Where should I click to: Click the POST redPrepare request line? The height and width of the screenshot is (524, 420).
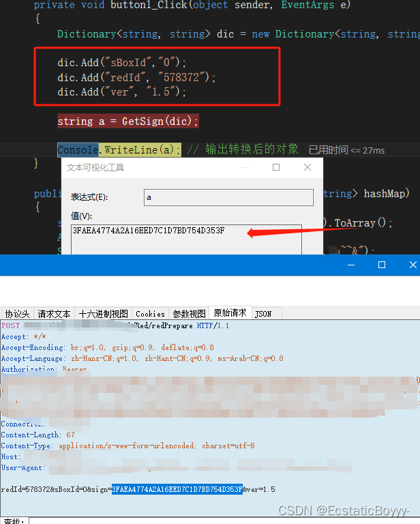(x=115, y=325)
